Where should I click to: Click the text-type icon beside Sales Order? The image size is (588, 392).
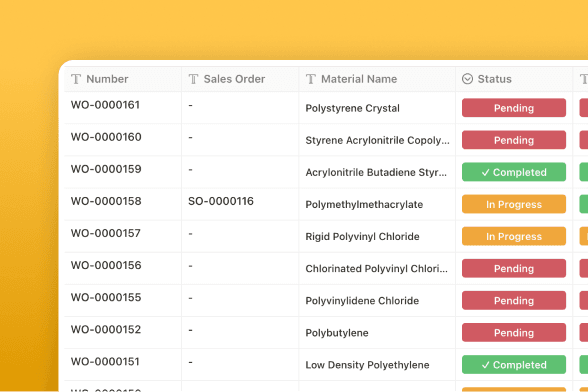[194, 79]
